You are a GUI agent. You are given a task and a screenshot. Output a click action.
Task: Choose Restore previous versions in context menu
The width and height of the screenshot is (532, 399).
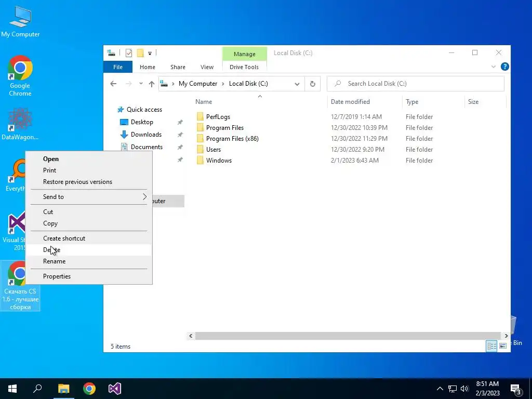(89, 182)
